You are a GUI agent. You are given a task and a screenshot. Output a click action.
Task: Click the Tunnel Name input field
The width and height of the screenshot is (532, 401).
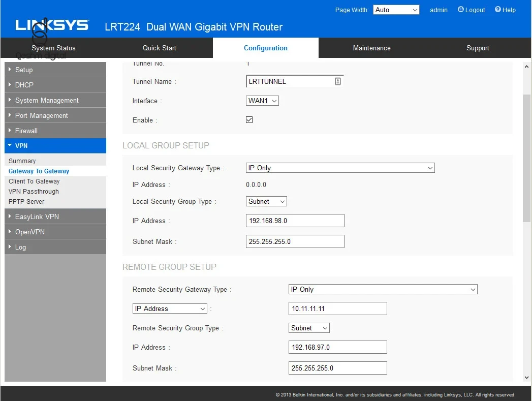tap(295, 81)
